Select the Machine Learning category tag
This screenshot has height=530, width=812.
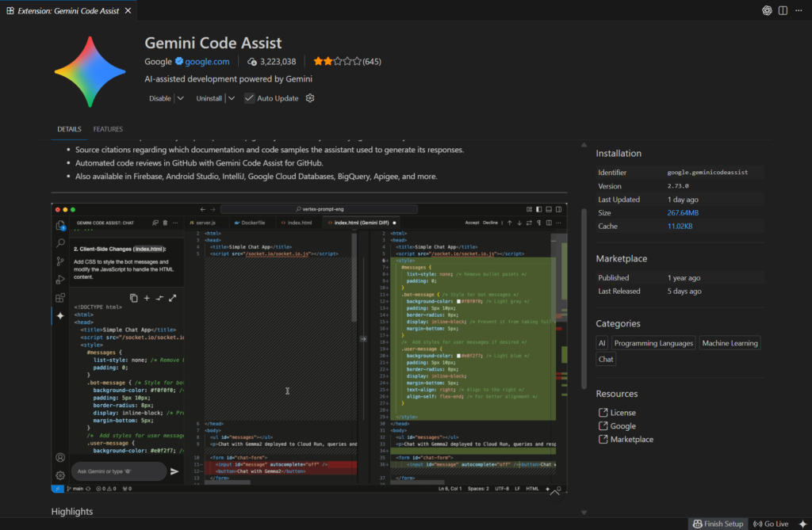730,343
